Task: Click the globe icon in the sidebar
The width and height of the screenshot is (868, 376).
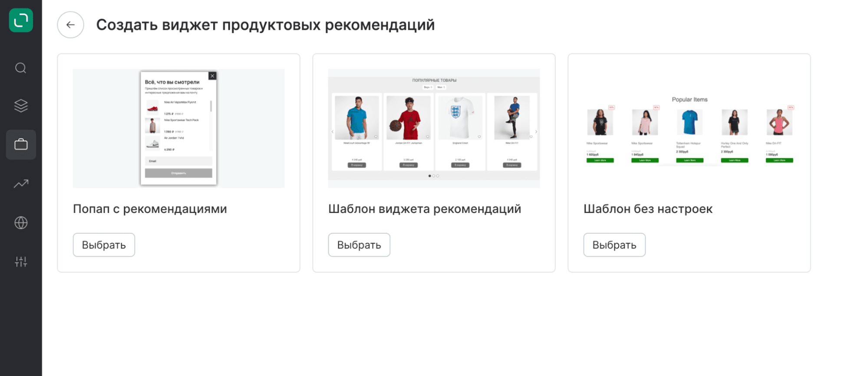Action: 21,222
